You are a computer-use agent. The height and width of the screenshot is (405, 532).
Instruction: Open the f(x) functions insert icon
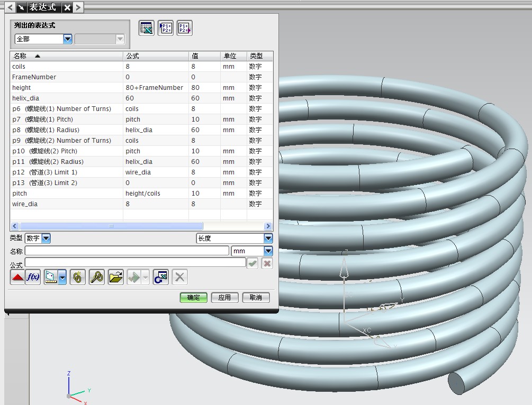[x=33, y=277]
